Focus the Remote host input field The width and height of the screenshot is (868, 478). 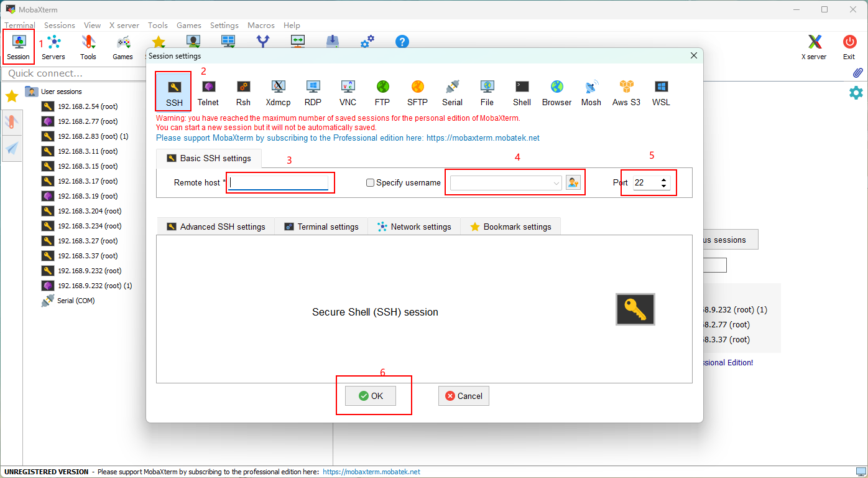point(278,183)
